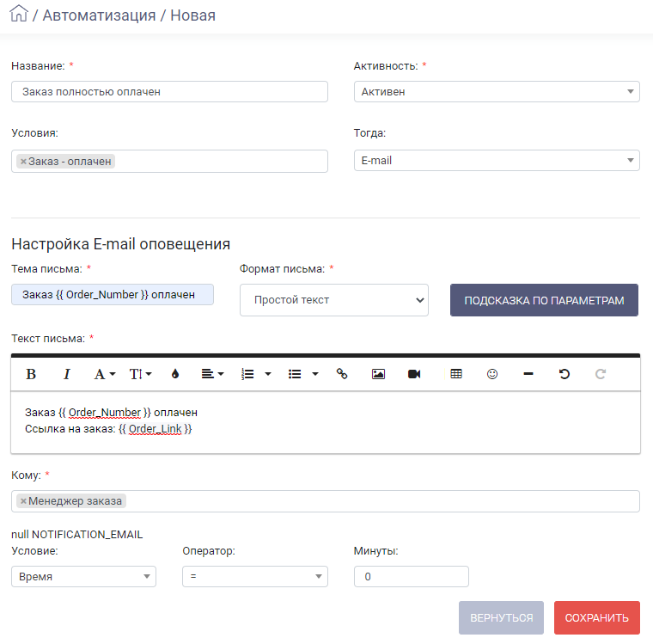Image resolution: width=653 pixels, height=644 pixels.
Task: Insert horizontal line in editor
Action: [x=528, y=374]
